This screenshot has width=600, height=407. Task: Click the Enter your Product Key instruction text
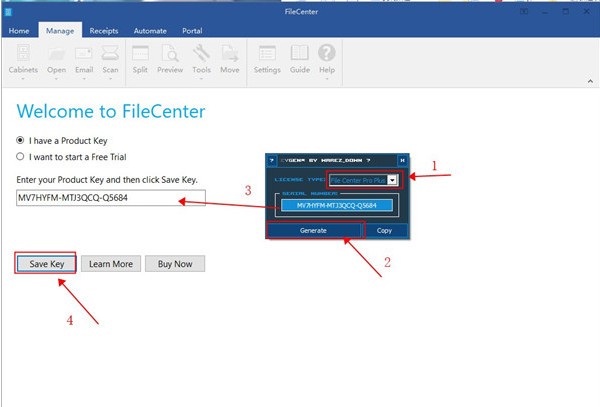point(107,180)
